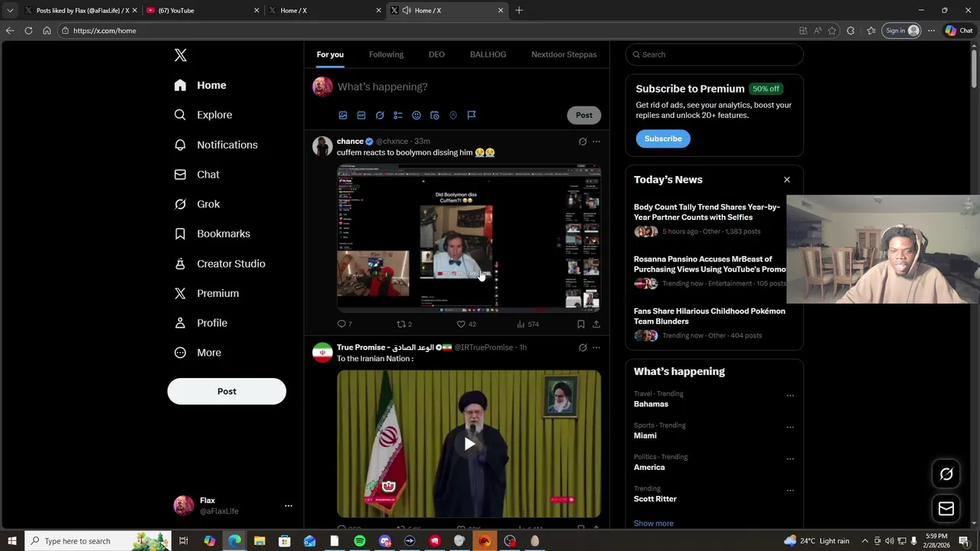Viewport: 980px width, 551px height.
Task: Click browser Sign in button
Action: point(901,31)
